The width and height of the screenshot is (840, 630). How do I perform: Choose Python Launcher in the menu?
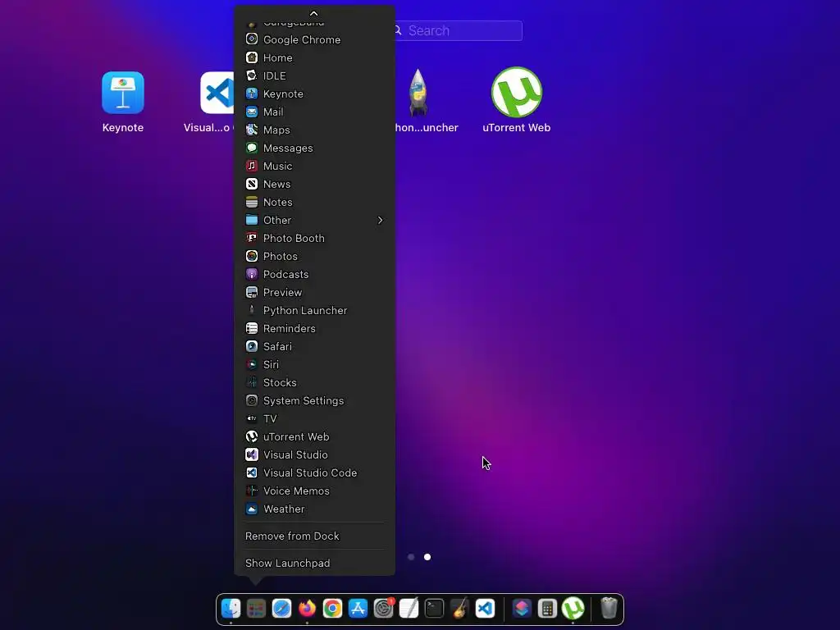[x=314, y=310]
